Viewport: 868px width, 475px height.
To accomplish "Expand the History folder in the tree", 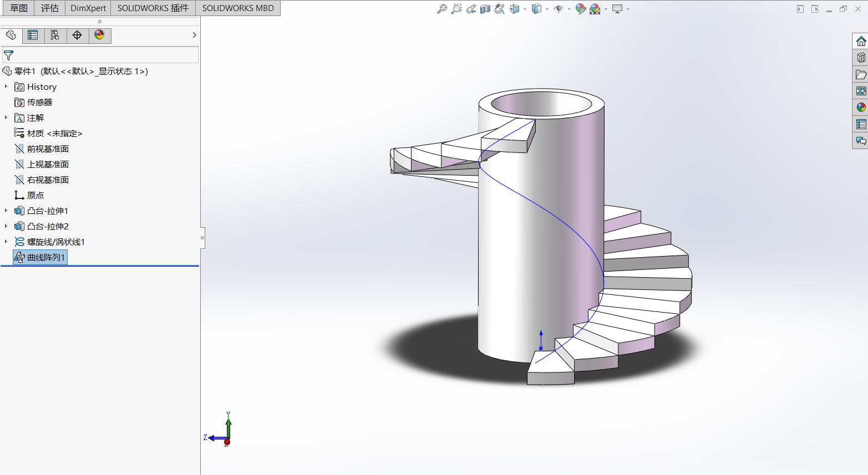I will click(6, 86).
